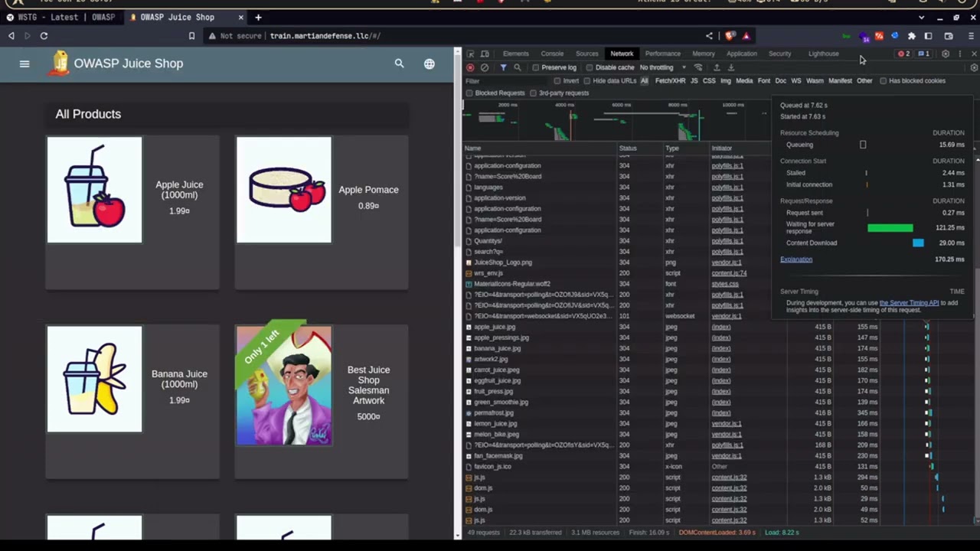Open network conditions wifi icon
The width and height of the screenshot is (980, 551).
[697, 67]
